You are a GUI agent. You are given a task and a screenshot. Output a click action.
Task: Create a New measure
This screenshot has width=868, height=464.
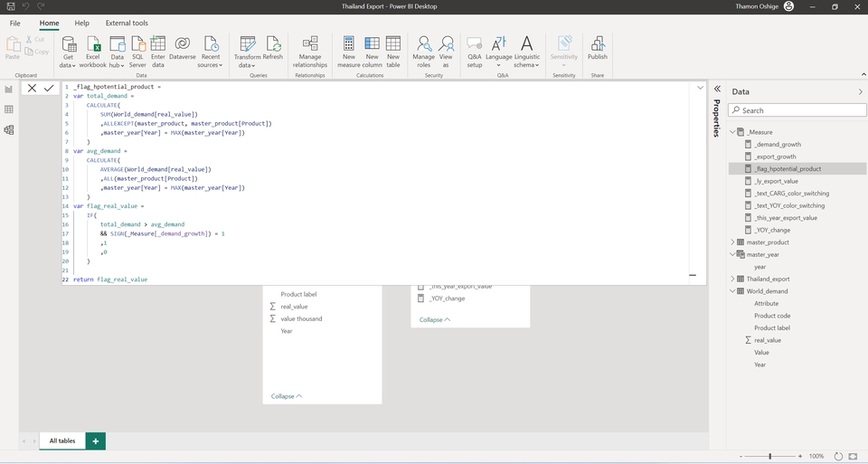pyautogui.click(x=349, y=52)
